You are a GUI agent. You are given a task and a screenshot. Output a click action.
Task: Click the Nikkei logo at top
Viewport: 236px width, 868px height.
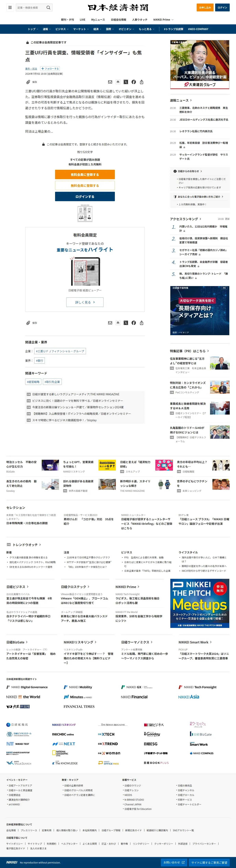click(118, 7)
